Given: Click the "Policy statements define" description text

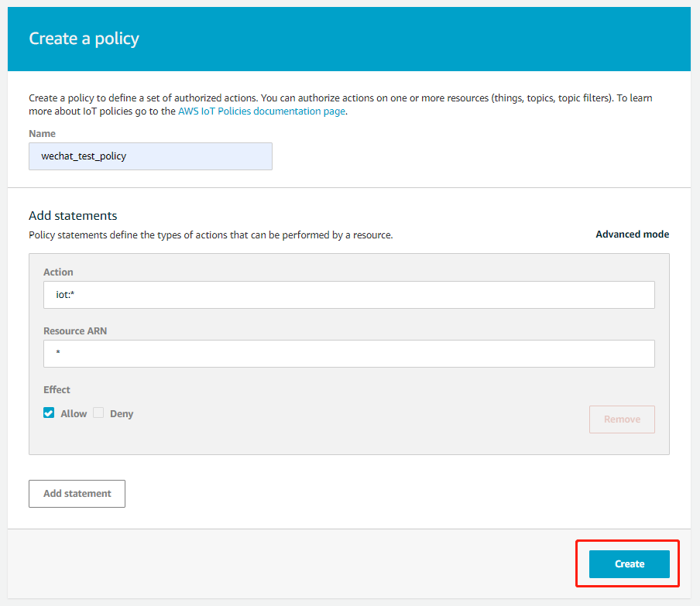Looking at the screenshot, I should [x=211, y=235].
